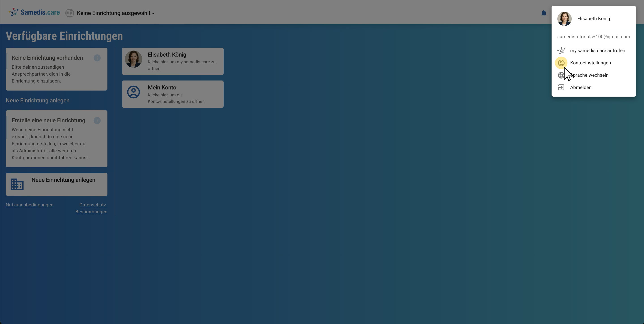Click building icon in Neue Einrichtung anlegen
Image resolution: width=644 pixels, height=324 pixels.
(17, 184)
